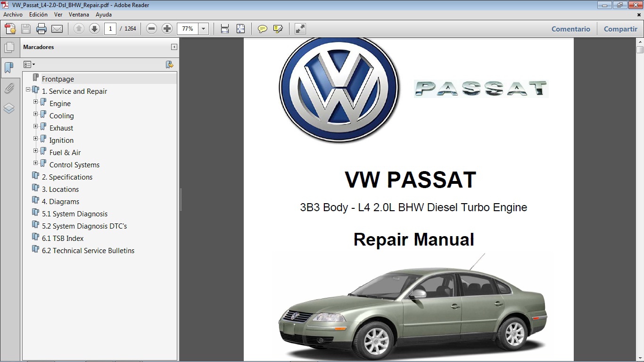Click the email document icon

pyautogui.click(x=57, y=28)
